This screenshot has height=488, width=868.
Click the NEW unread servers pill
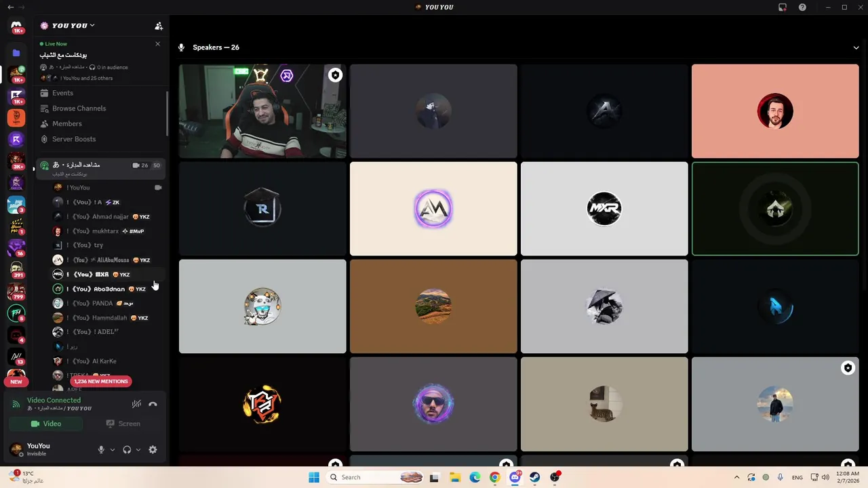coord(16,382)
